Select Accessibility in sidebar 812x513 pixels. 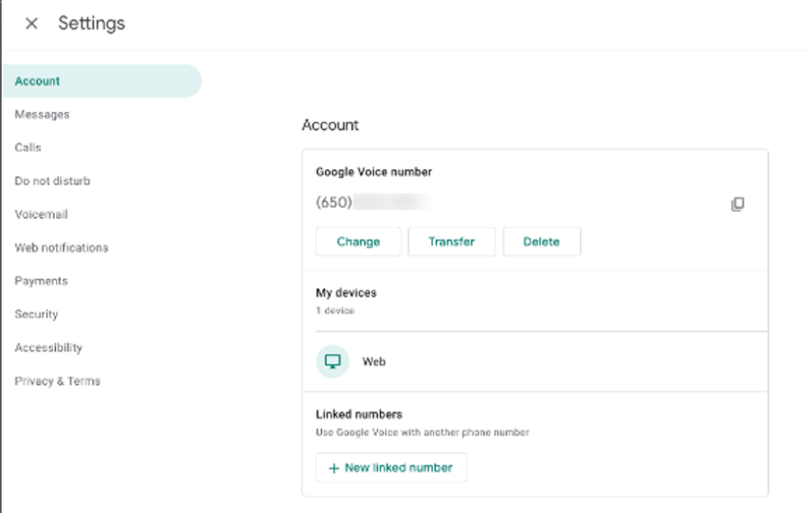click(49, 348)
